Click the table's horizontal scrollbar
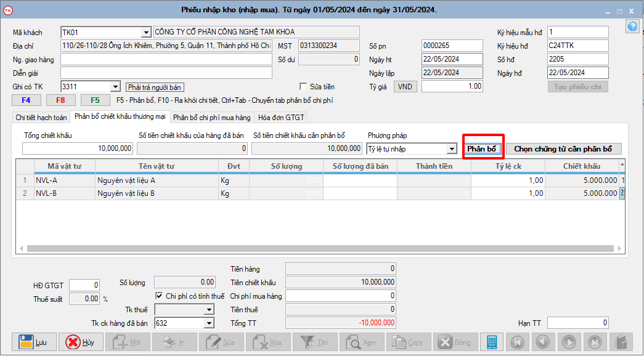The width and height of the screenshot is (644, 356). pyautogui.click(x=320, y=248)
